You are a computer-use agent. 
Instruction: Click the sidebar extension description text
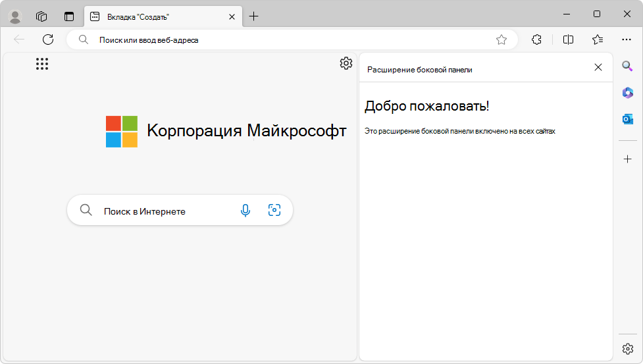click(x=459, y=131)
